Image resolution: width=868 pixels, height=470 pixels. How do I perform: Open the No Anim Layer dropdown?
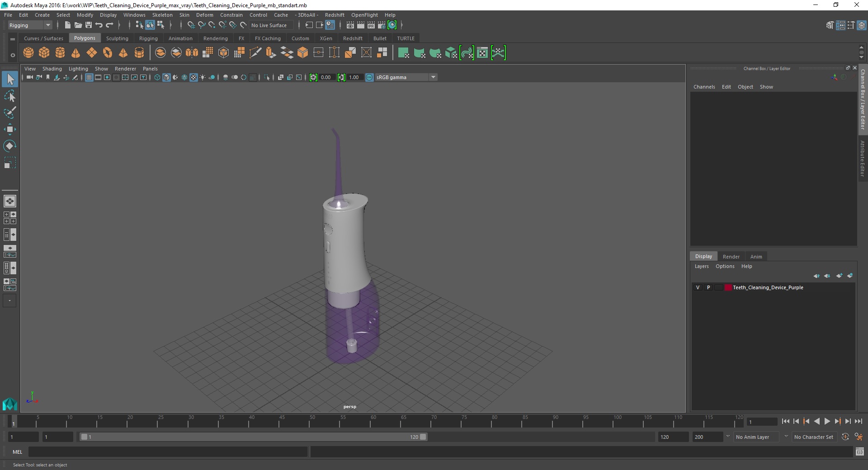pyautogui.click(x=757, y=437)
